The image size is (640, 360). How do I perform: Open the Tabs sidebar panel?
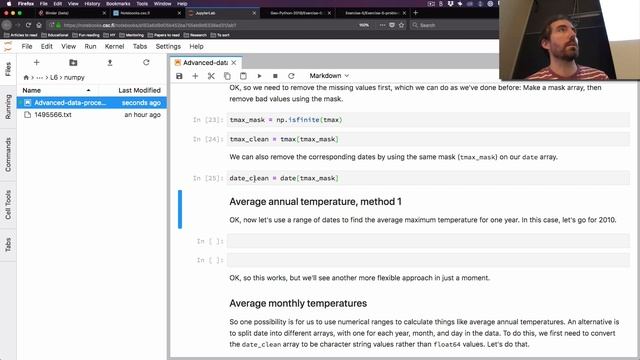click(8, 244)
